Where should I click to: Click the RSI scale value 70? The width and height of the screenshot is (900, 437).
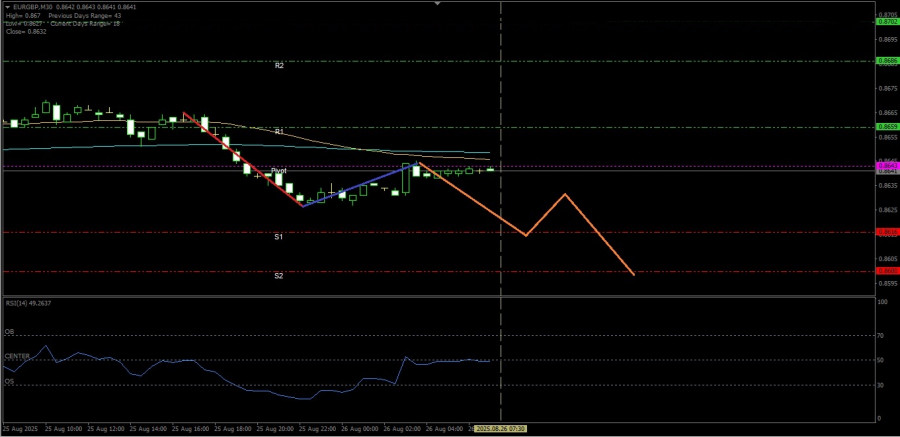(882, 335)
